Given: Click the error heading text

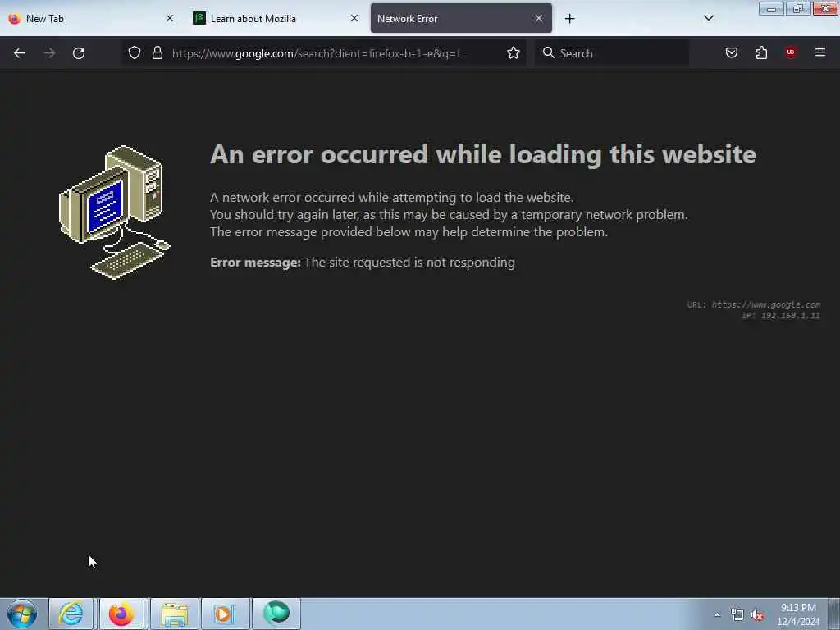Looking at the screenshot, I should coord(482,154).
